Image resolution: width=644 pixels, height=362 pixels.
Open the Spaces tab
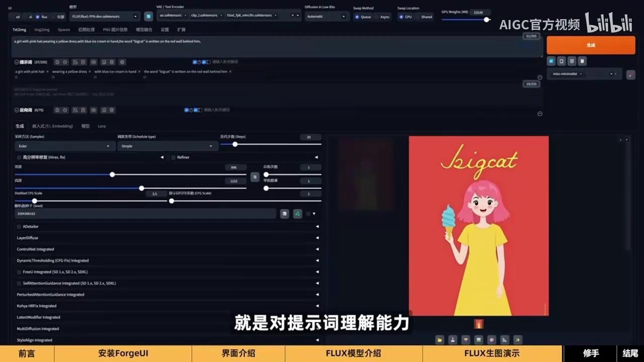coord(64,30)
